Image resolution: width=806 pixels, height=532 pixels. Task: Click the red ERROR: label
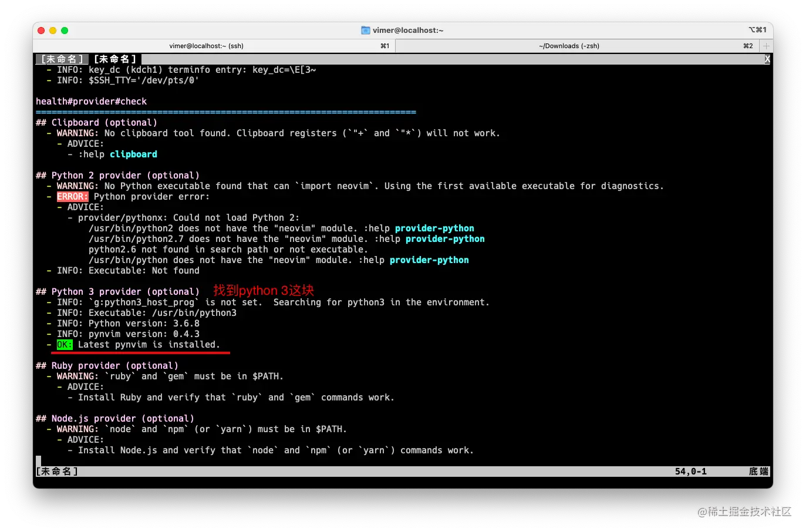pos(72,197)
